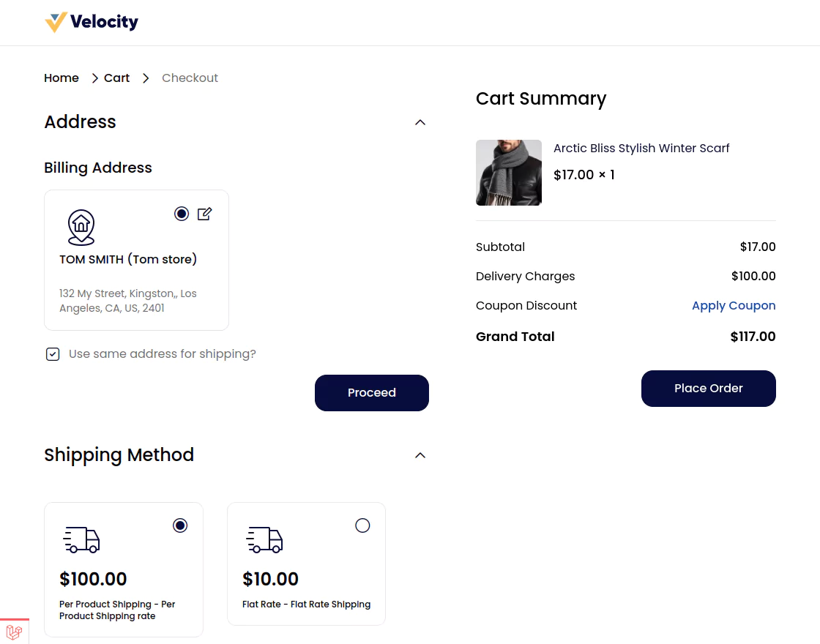Viewport: 820px width, 644px height.
Task: Click the chevron separator after Home breadcrumb
Action: 94,78
